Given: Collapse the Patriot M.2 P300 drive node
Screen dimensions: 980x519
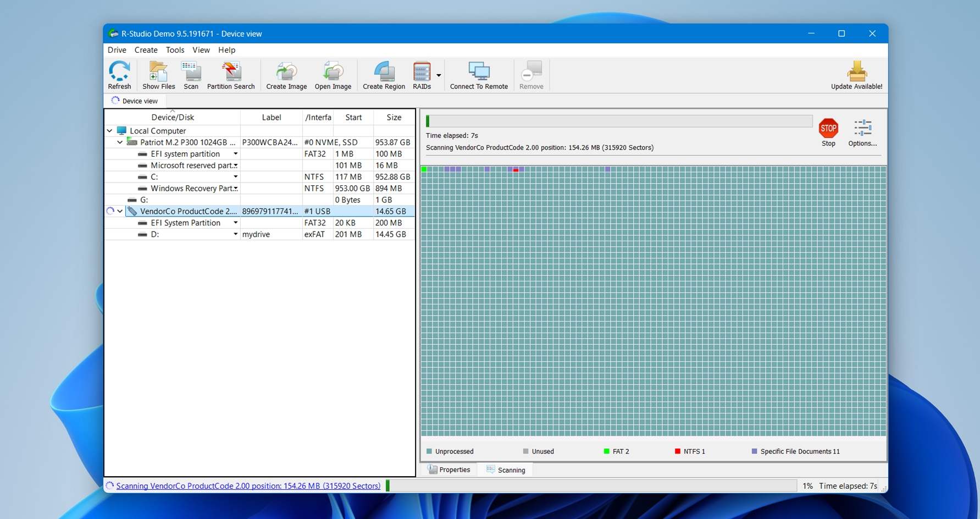Looking at the screenshot, I should (x=120, y=142).
